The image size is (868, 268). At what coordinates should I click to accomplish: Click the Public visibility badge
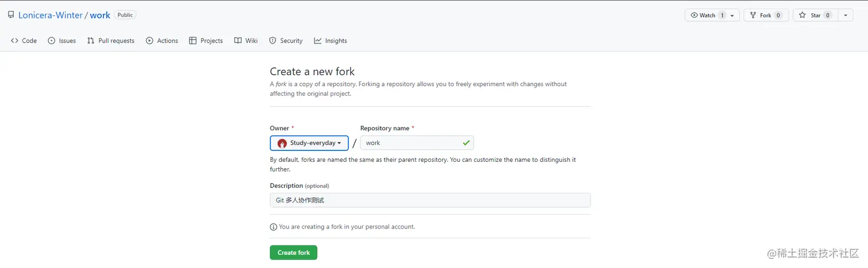(x=125, y=15)
